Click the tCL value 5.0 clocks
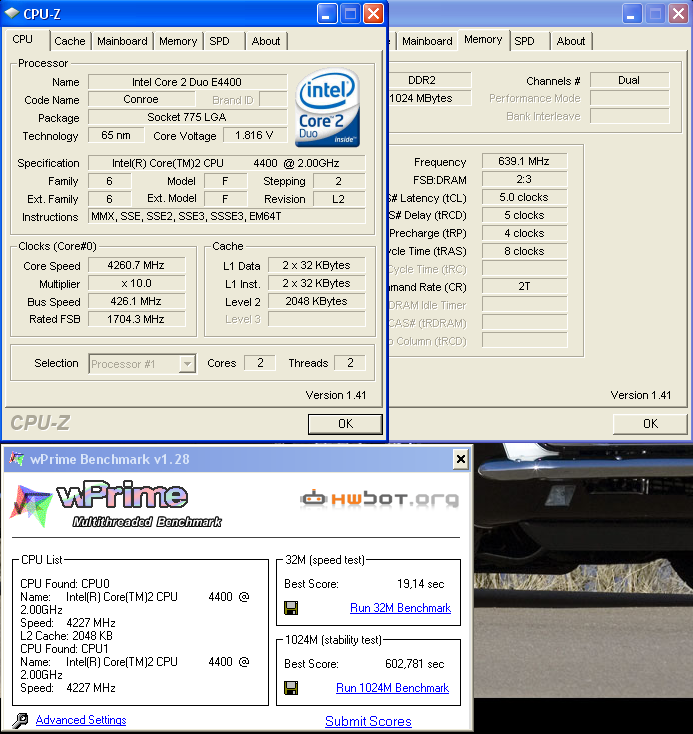Screen dimensions: 693x734 524,198
